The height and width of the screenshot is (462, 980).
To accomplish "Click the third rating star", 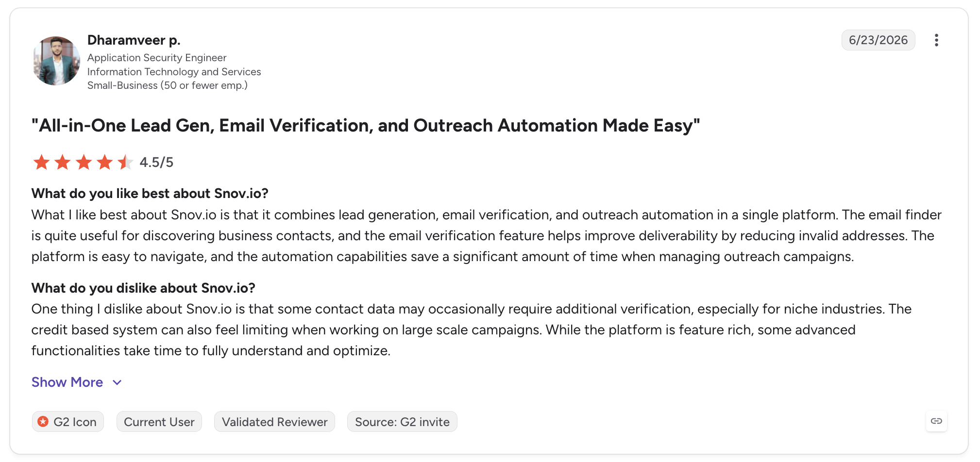I will [84, 162].
